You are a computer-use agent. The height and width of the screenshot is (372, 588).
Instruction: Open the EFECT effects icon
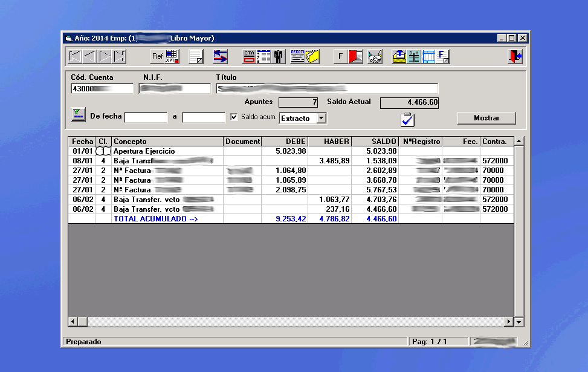click(297, 56)
